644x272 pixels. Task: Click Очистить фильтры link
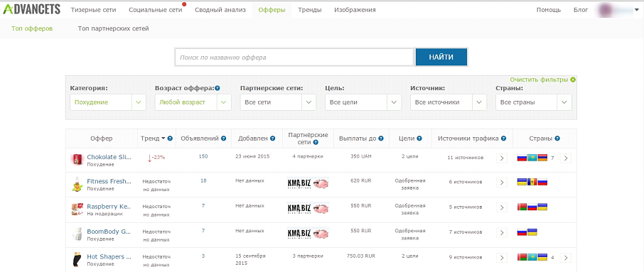click(x=540, y=80)
